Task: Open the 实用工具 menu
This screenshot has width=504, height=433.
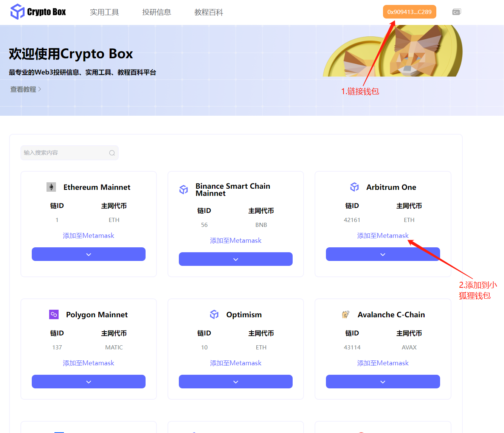Action: (x=105, y=12)
